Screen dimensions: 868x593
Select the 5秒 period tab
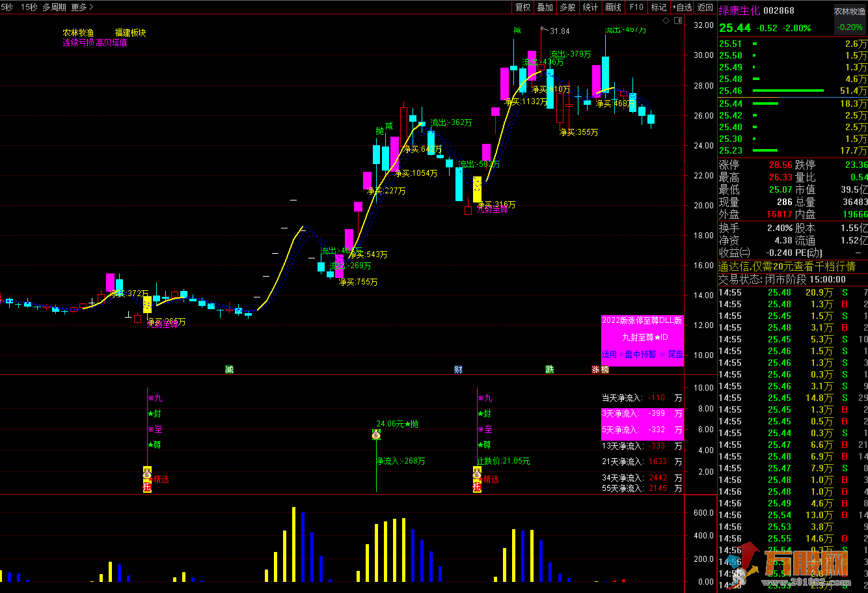tap(6, 7)
